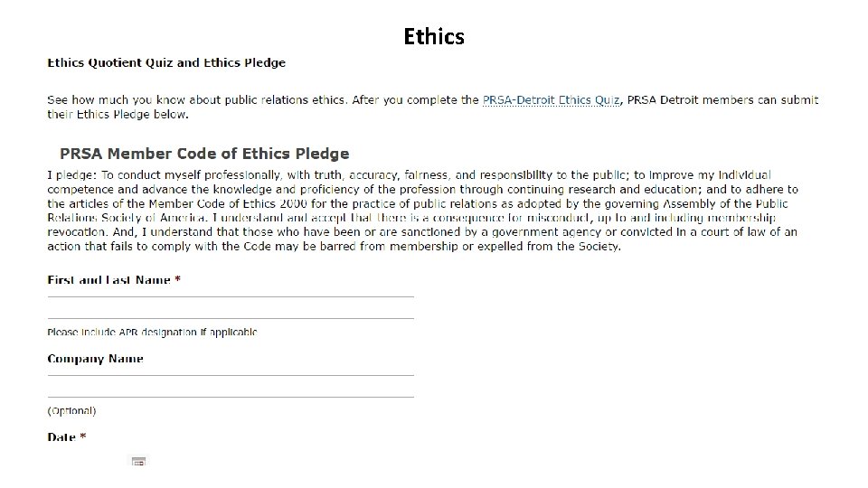
Task: Click the 'PRSA Member Code of Ethics Pledge' heading
Action: [204, 154]
